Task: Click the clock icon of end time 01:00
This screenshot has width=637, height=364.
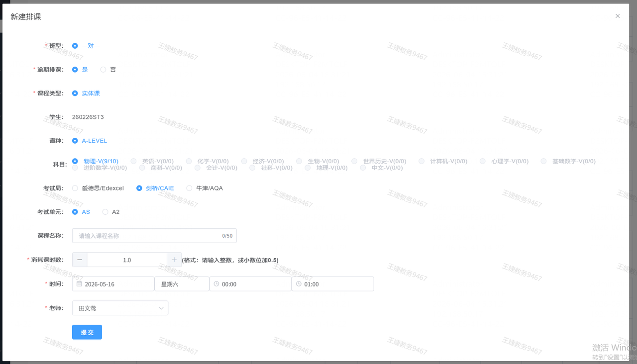Action: pos(299,284)
